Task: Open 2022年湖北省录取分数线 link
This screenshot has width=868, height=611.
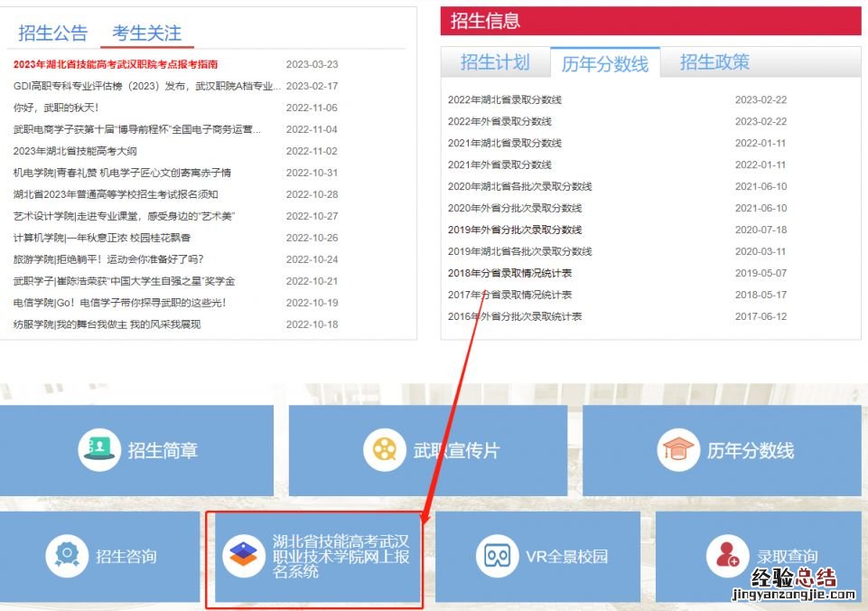Action: pos(505,99)
